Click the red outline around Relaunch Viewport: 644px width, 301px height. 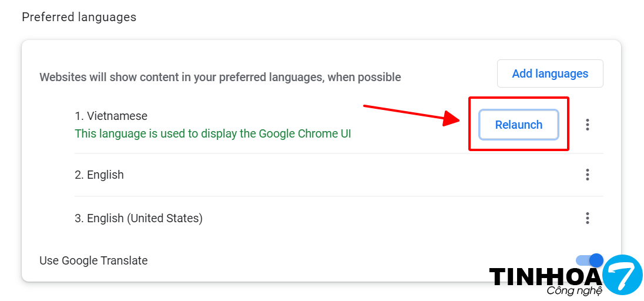(x=518, y=98)
